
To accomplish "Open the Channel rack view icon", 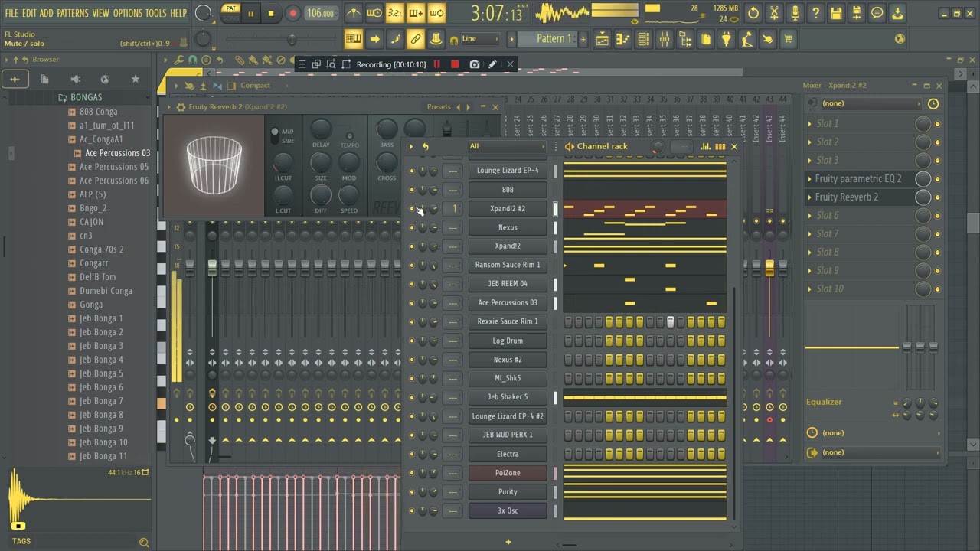I will coord(644,39).
